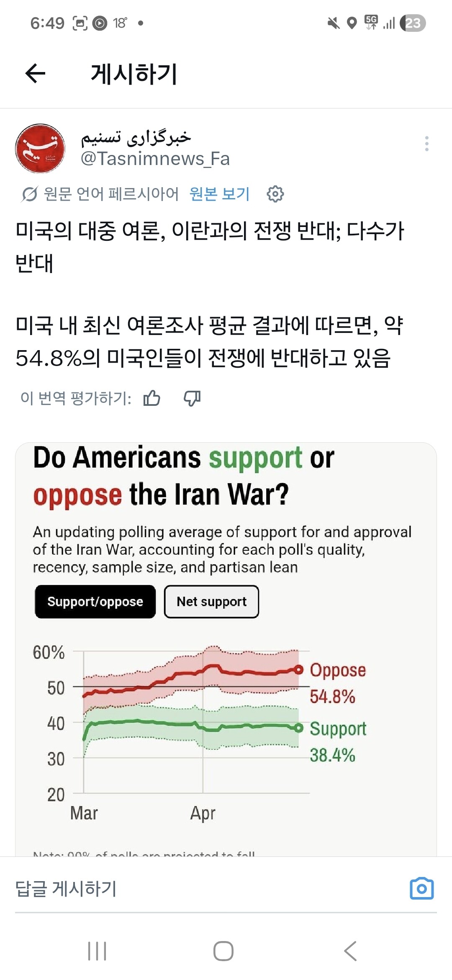
Task: Tap the camera icon in reply bar
Action: point(422,888)
